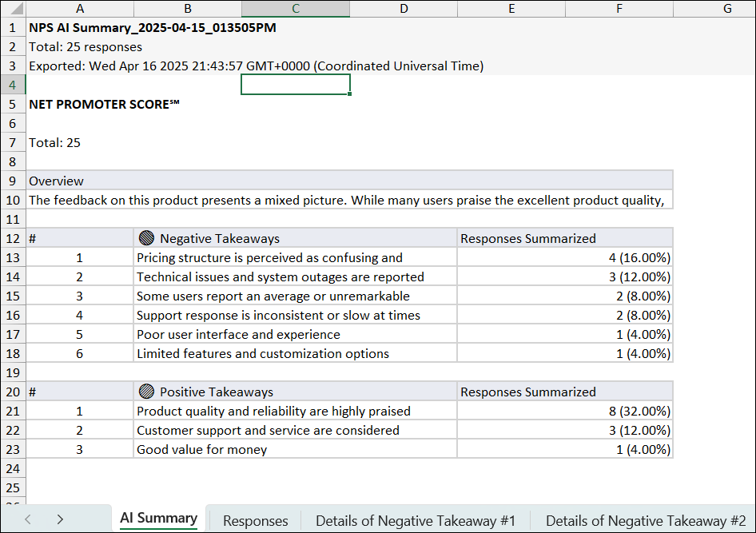Screen dimensions: 756x533
Task: Select column G header
Action: [x=715, y=9]
